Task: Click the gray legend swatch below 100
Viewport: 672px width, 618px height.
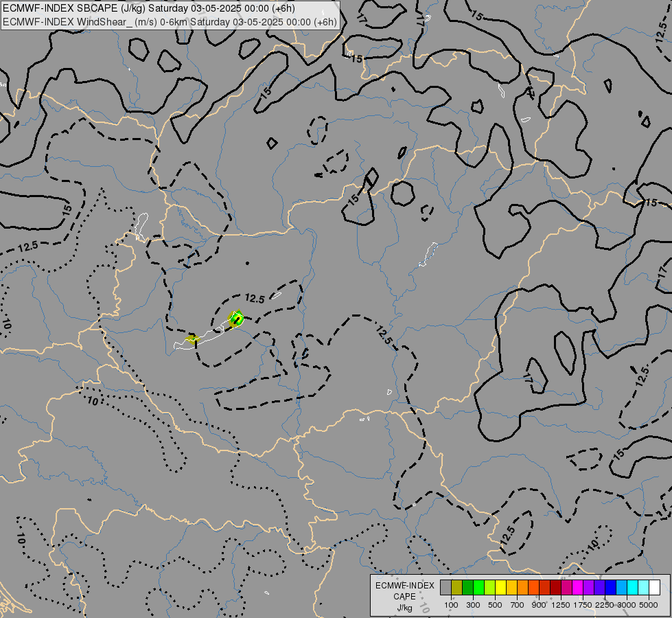Action: (445, 588)
